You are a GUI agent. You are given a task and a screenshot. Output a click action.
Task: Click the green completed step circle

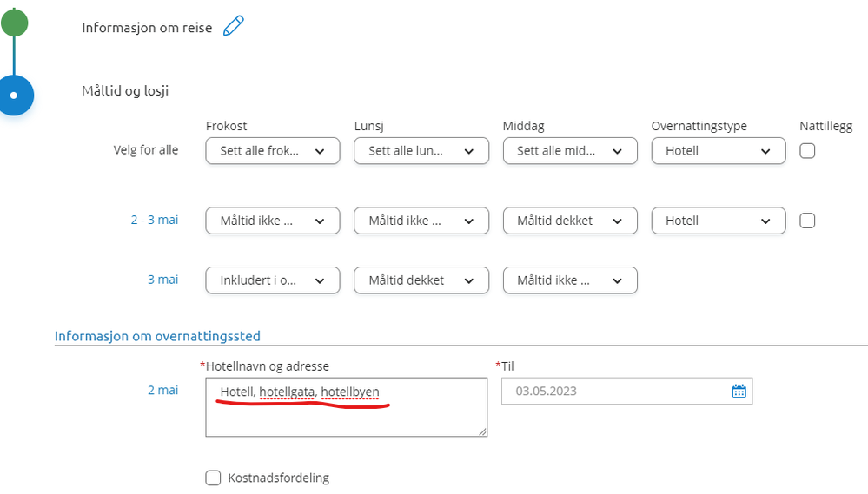click(x=15, y=23)
